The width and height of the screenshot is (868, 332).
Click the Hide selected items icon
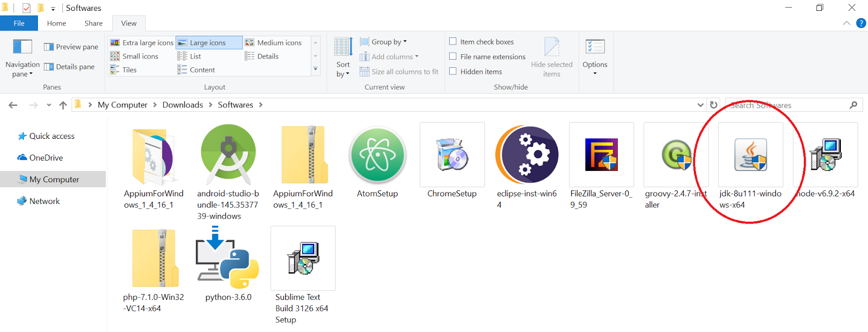pyautogui.click(x=552, y=47)
